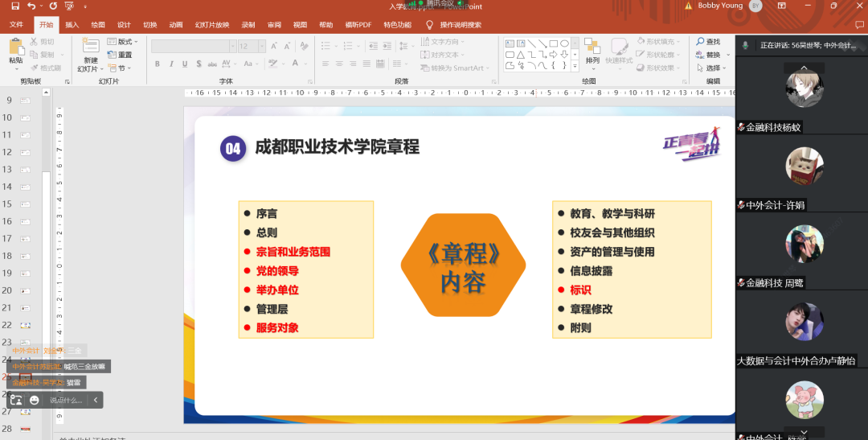The image size is (868, 440).
Task: Click the comments speech bubble icon
Action: tap(858, 25)
